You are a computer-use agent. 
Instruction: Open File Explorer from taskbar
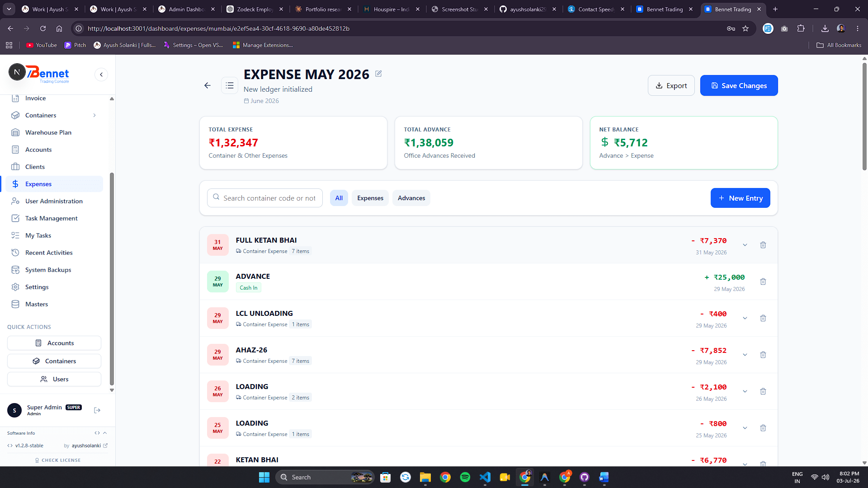(x=425, y=477)
